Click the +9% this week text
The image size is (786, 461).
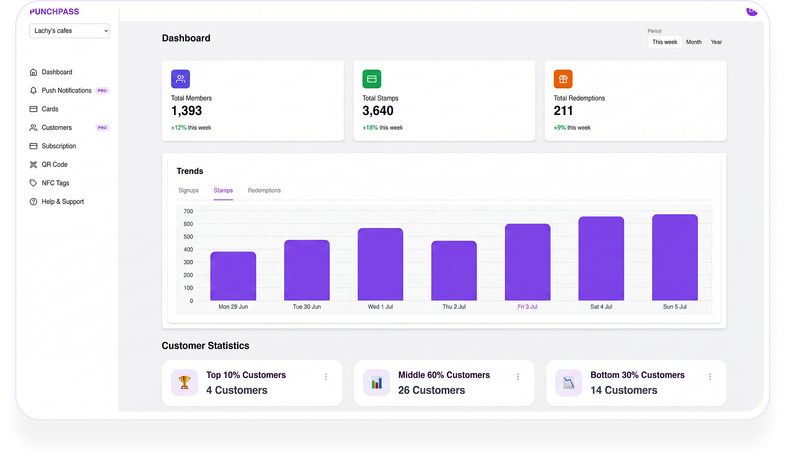coord(572,128)
